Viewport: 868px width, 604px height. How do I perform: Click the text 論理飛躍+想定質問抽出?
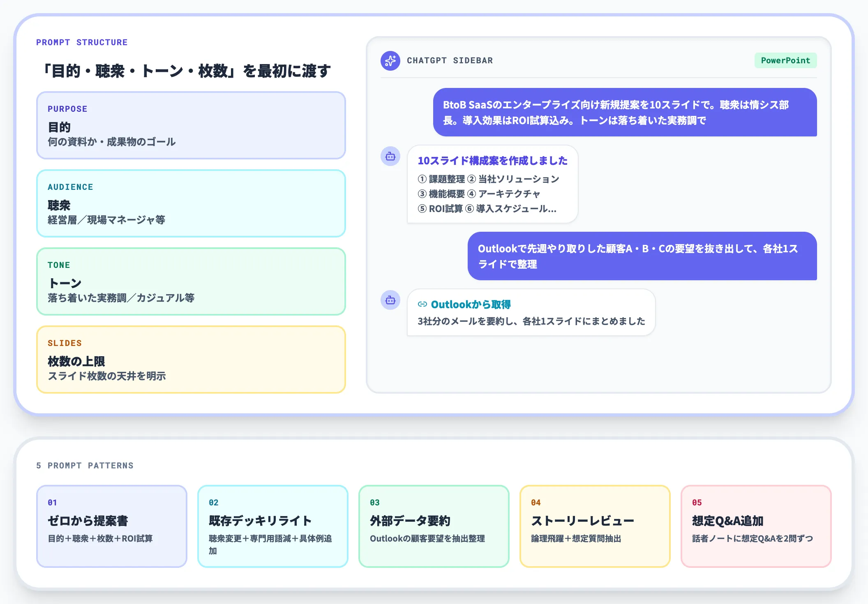(x=576, y=539)
